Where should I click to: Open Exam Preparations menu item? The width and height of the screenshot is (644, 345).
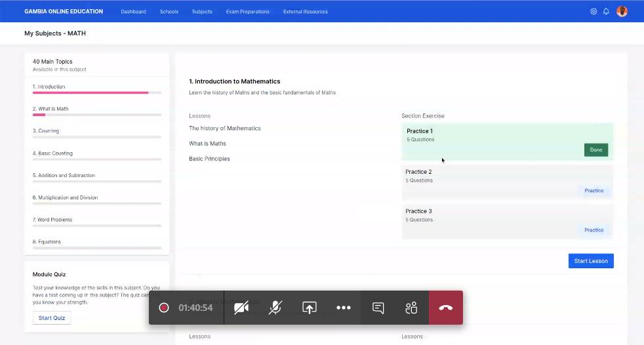pos(248,12)
